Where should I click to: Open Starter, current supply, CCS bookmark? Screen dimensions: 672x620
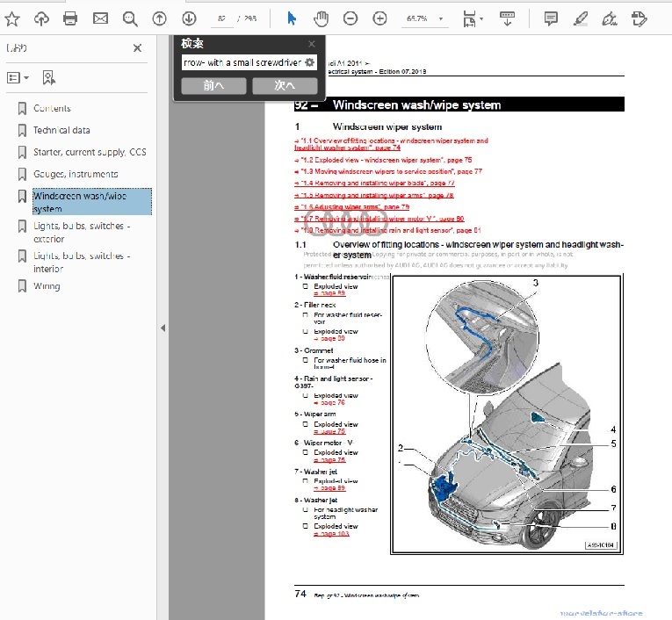[x=90, y=152]
